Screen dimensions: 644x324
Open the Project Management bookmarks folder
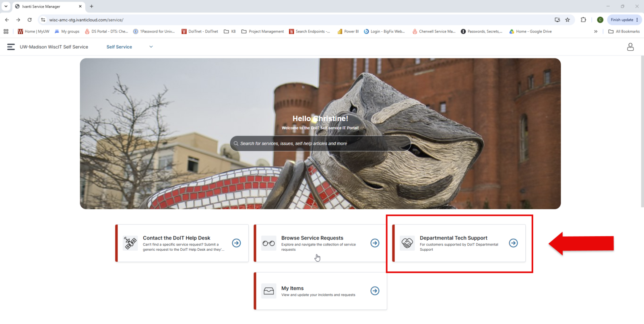pos(262,31)
